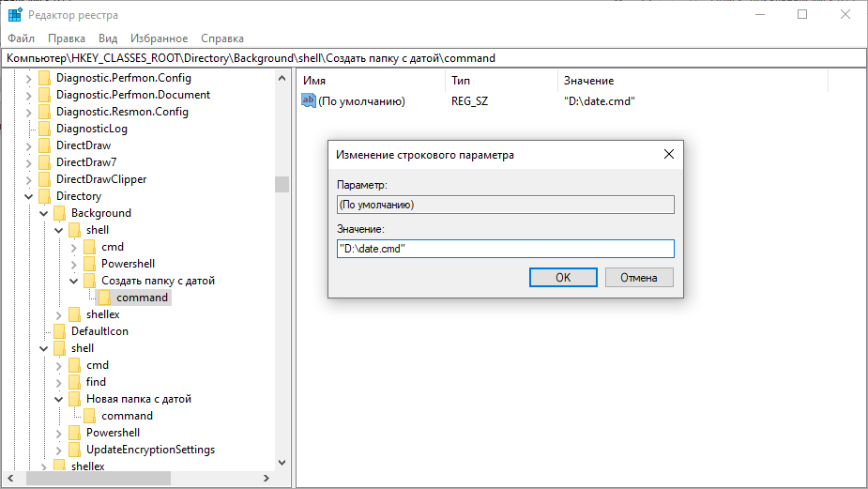Confirm the string edit with OK
This screenshot has height=489, width=868.
point(563,278)
